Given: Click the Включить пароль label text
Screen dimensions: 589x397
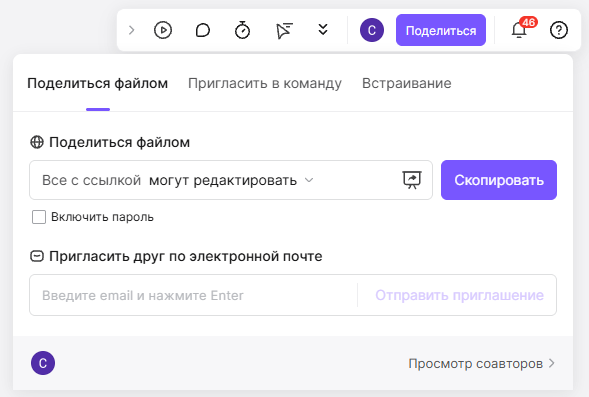Looking at the screenshot, I should 102,217.
